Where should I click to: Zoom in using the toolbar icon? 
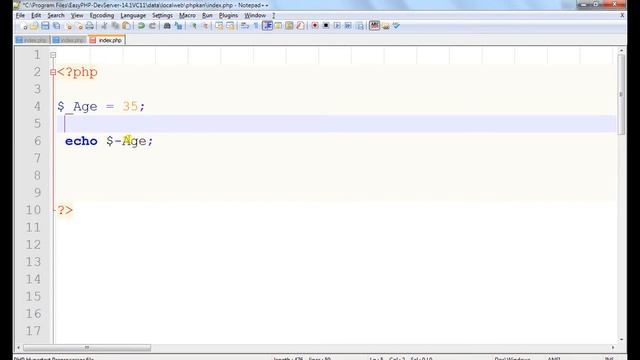[193, 26]
